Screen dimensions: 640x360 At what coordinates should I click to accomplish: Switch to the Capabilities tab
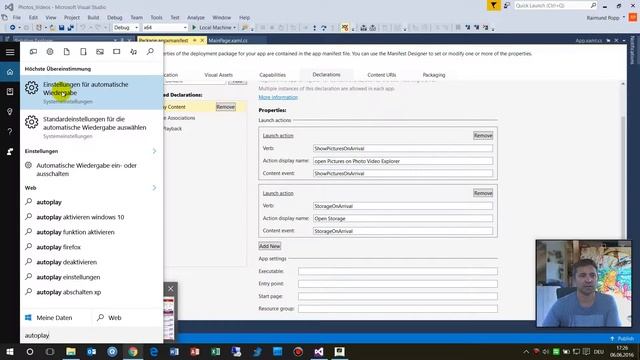point(272,75)
